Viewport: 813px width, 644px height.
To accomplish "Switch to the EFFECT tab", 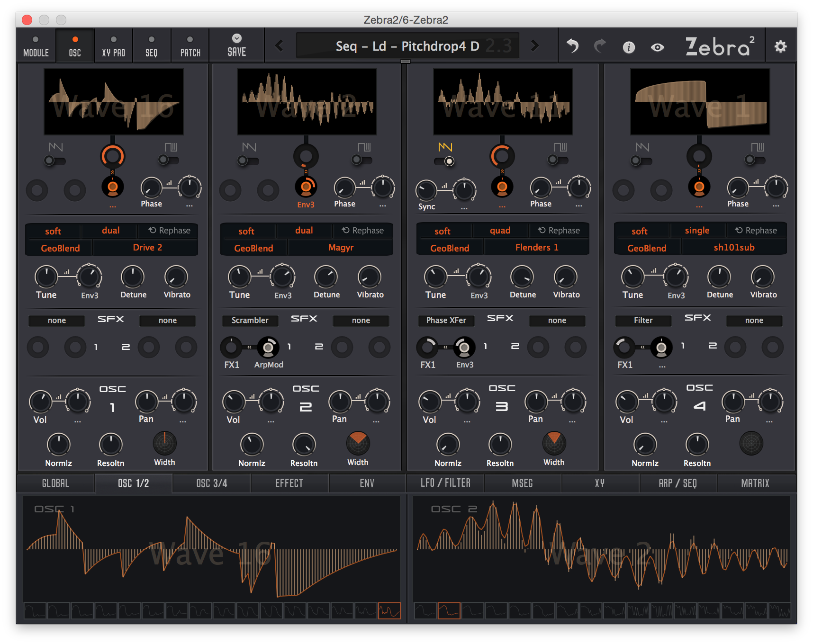I will 289,483.
